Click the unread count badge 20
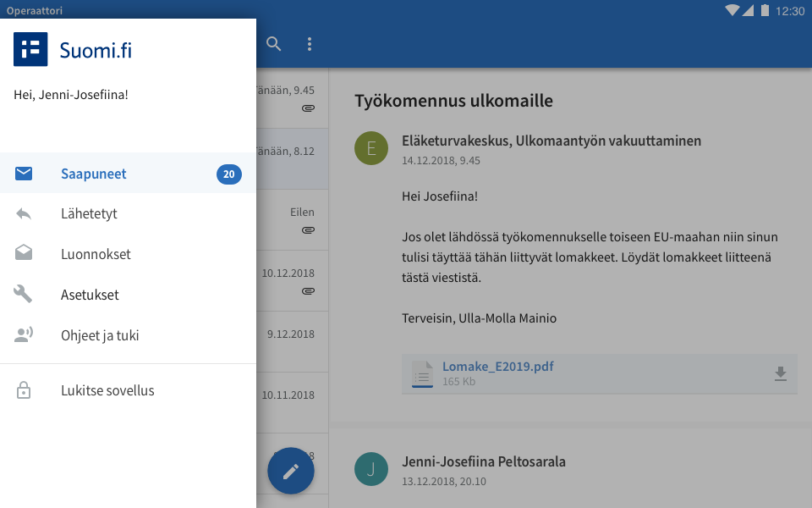 coord(229,174)
